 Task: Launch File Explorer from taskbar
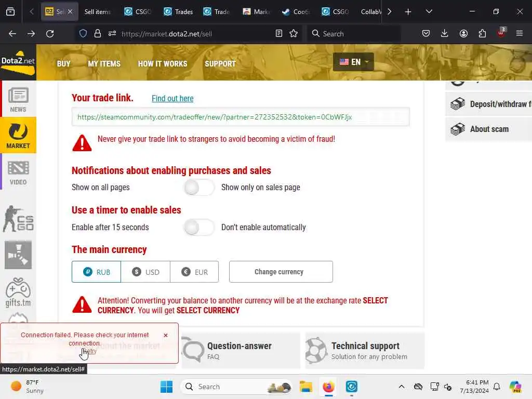pos(305,387)
